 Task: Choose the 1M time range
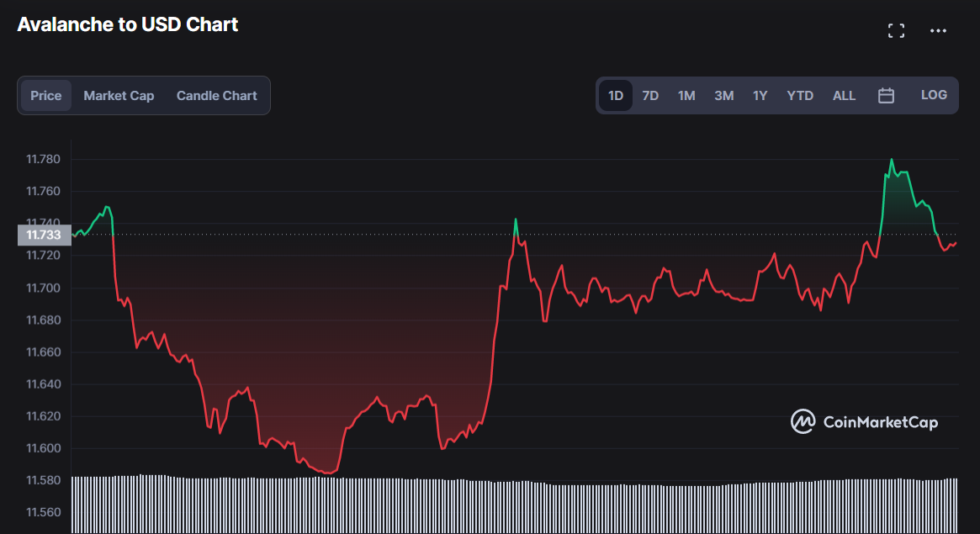(x=686, y=96)
